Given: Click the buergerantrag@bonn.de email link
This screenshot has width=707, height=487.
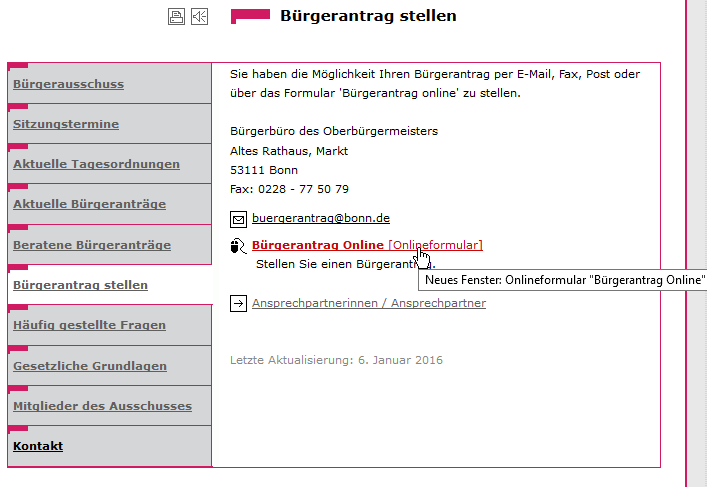Looking at the screenshot, I should pos(320,218).
